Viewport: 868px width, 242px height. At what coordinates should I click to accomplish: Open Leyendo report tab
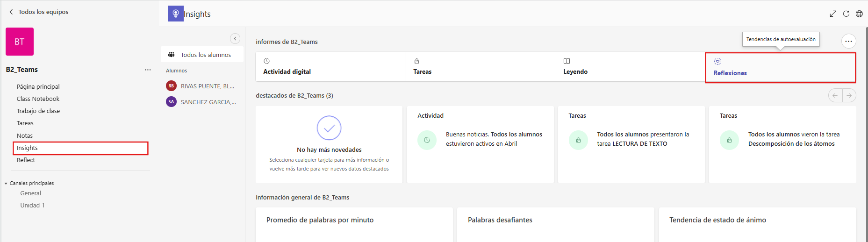[631, 67]
